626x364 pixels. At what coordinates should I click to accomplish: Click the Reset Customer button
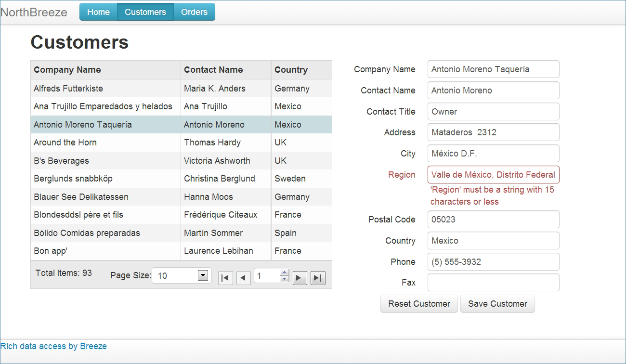pyautogui.click(x=419, y=304)
